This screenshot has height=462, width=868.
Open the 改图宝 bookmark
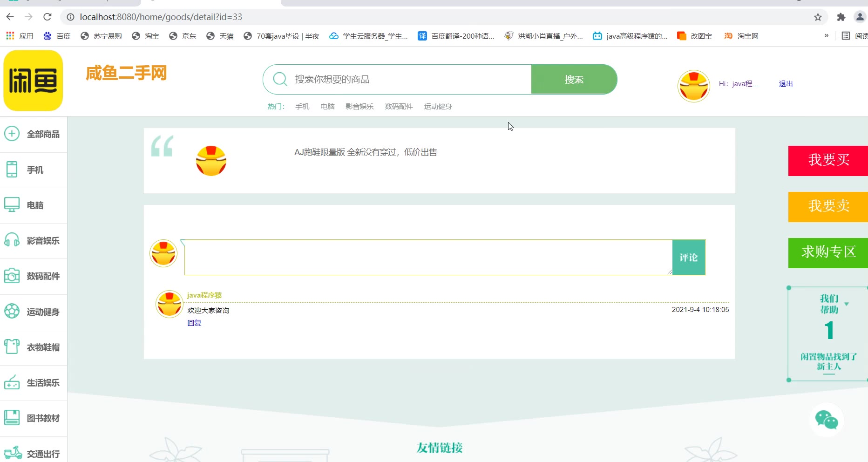coord(694,36)
